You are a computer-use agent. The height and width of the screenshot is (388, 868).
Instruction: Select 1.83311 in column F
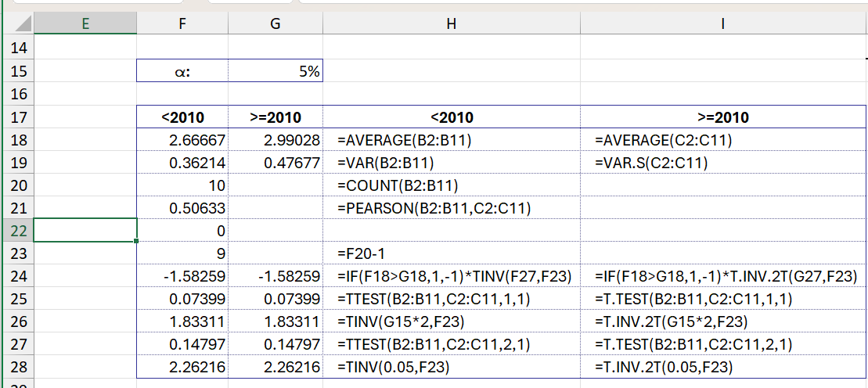click(182, 322)
